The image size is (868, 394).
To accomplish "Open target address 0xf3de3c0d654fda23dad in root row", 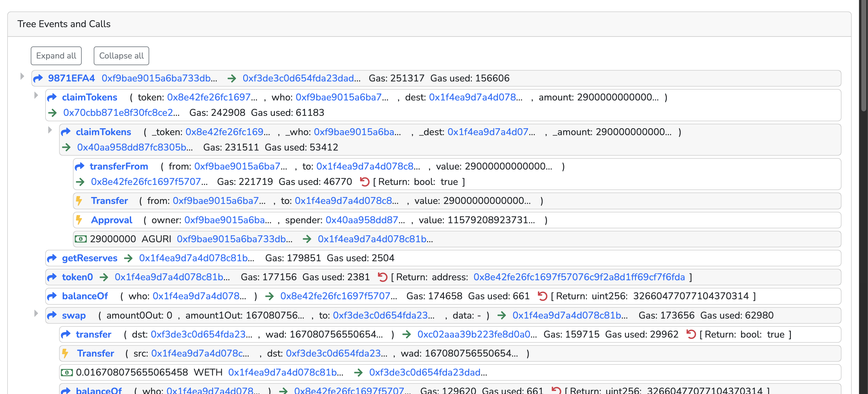I will coord(302,78).
